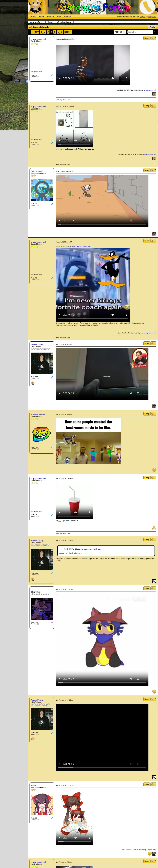Expand post options arrow on Micheal Trollson's post
This screenshot has width=158, height=868.
pyautogui.click(x=155, y=413)
